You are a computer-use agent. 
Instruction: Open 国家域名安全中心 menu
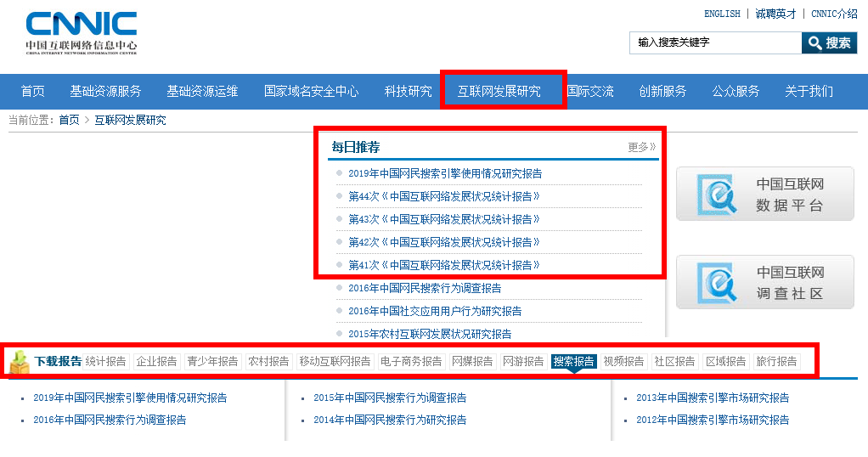tap(311, 92)
